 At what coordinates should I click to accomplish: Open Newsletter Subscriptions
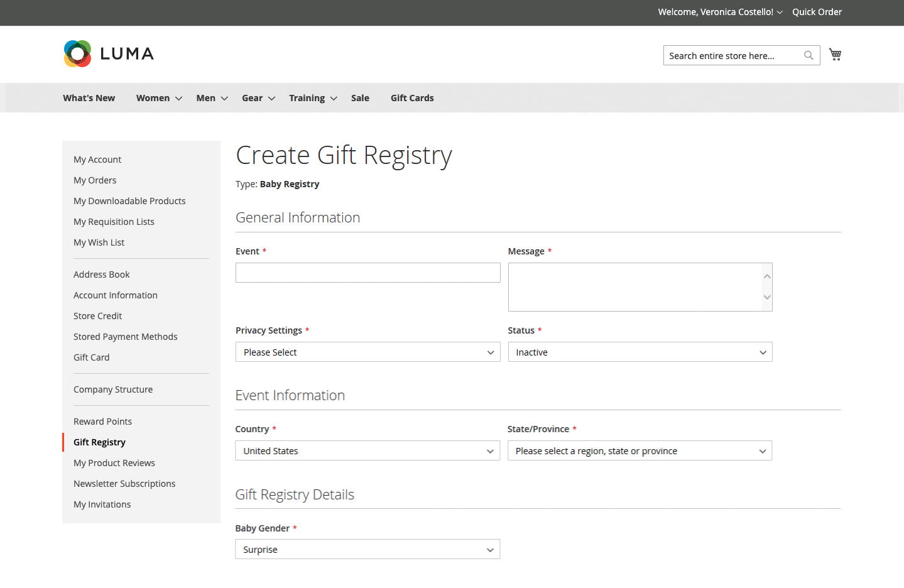[x=124, y=484]
